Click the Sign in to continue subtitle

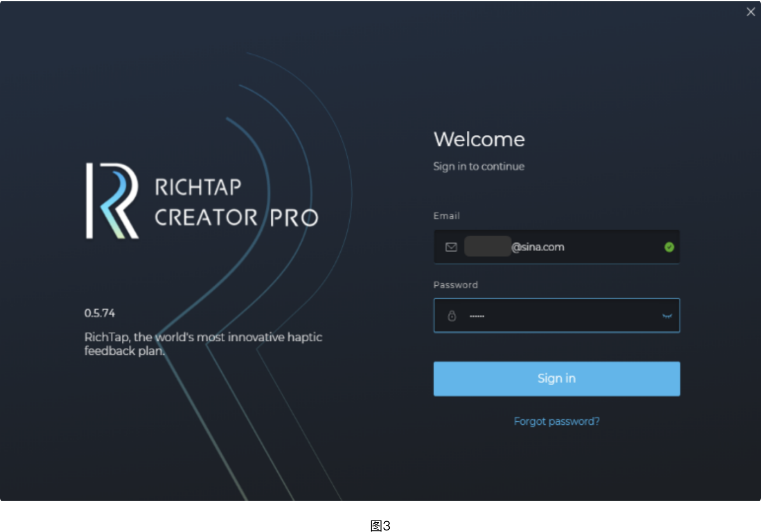point(478,166)
